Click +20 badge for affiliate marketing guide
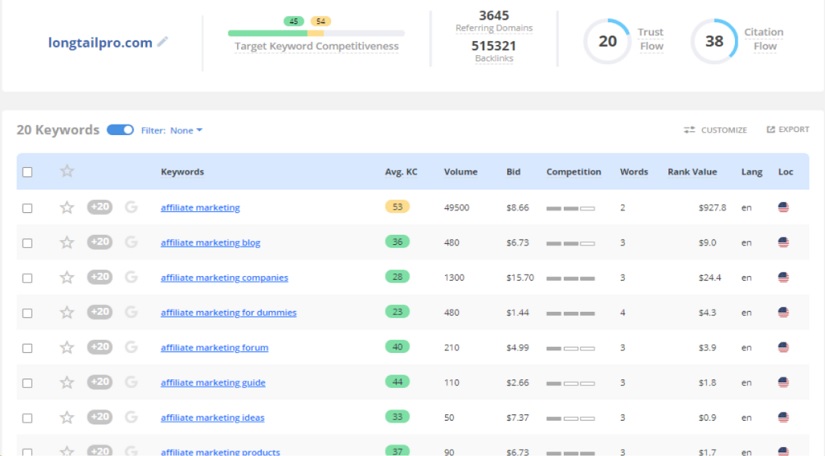 [x=99, y=382]
